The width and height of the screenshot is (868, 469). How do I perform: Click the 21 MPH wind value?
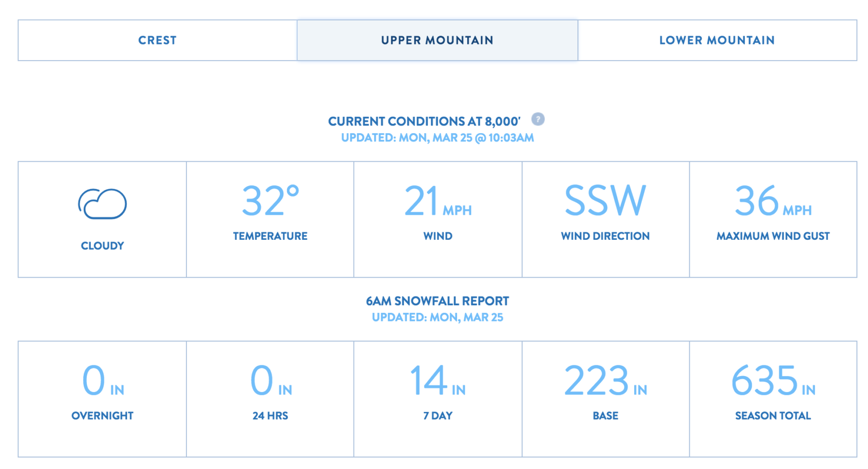pyautogui.click(x=438, y=202)
